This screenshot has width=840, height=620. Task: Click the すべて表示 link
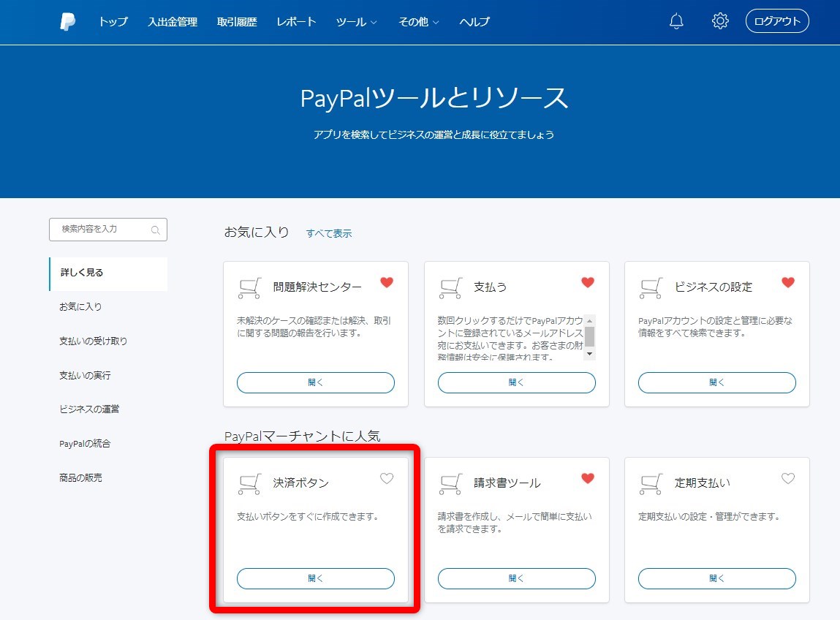(x=329, y=233)
